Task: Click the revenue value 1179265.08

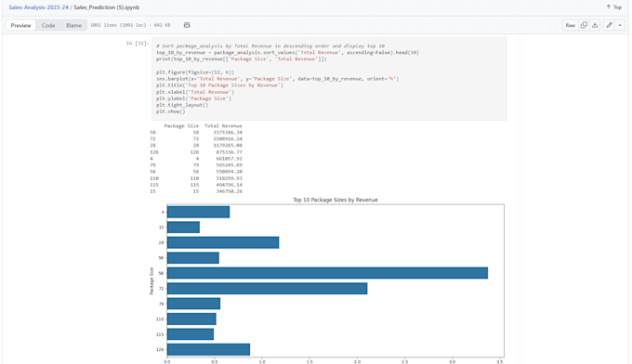Action: coord(228,146)
